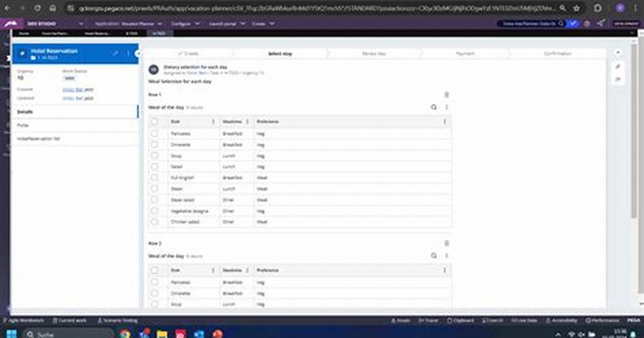Go to the Confirmation stage
The height and width of the screenshot is (338, 644).
point(557,53)
